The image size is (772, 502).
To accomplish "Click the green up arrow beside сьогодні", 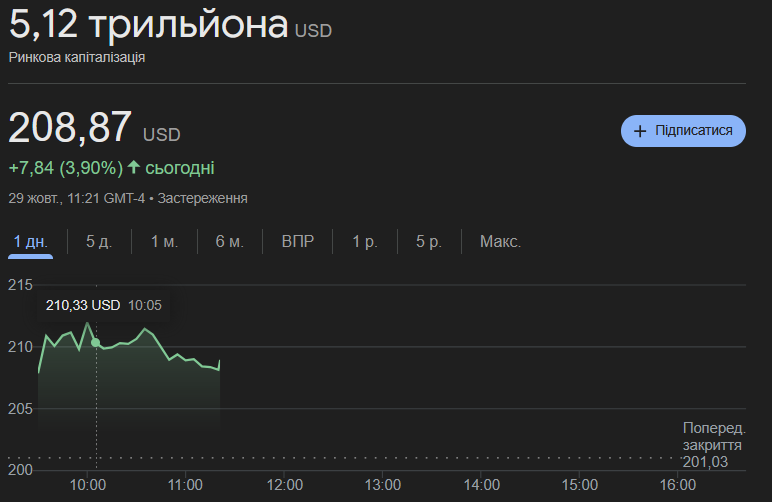I will point(134,167).
